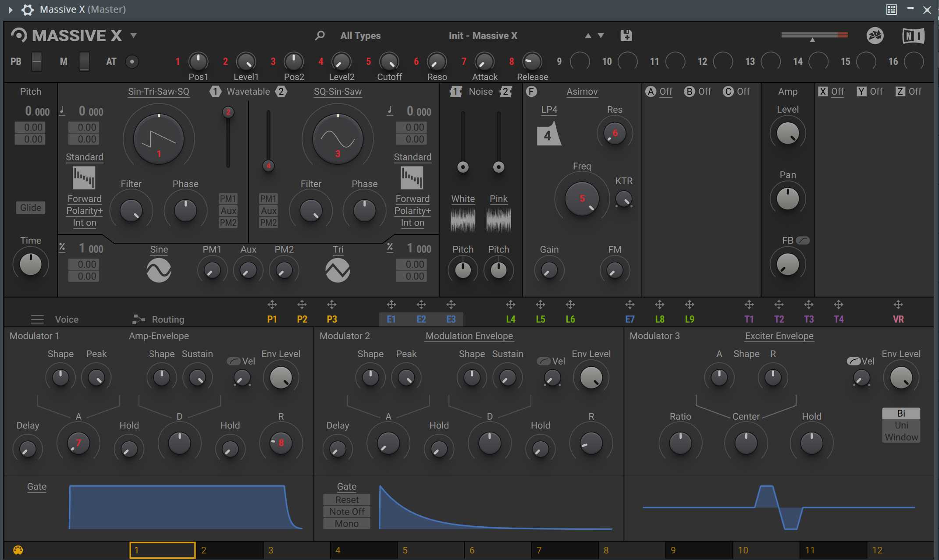Click the White noise waveform thumbnail
Image resolution: width=939 pixels, height=560 pixels.
pos(463,220)
